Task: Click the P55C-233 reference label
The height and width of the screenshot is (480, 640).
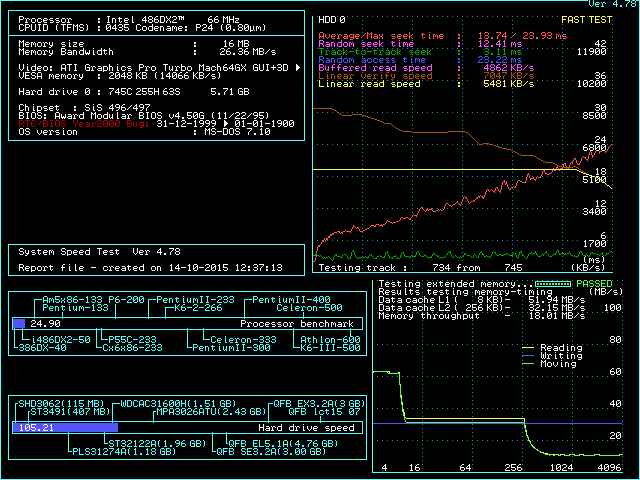Action: click(133, 340)
